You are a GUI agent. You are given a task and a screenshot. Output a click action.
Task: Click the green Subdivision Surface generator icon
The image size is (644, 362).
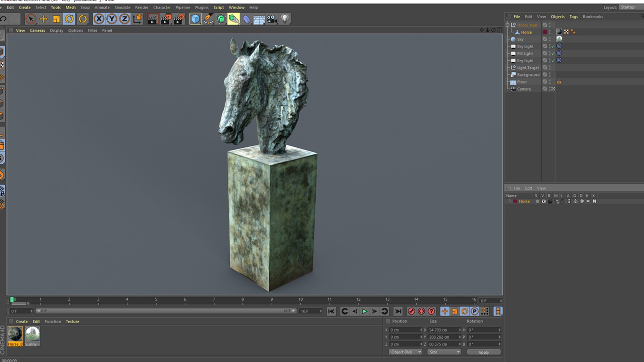(221, 19)
